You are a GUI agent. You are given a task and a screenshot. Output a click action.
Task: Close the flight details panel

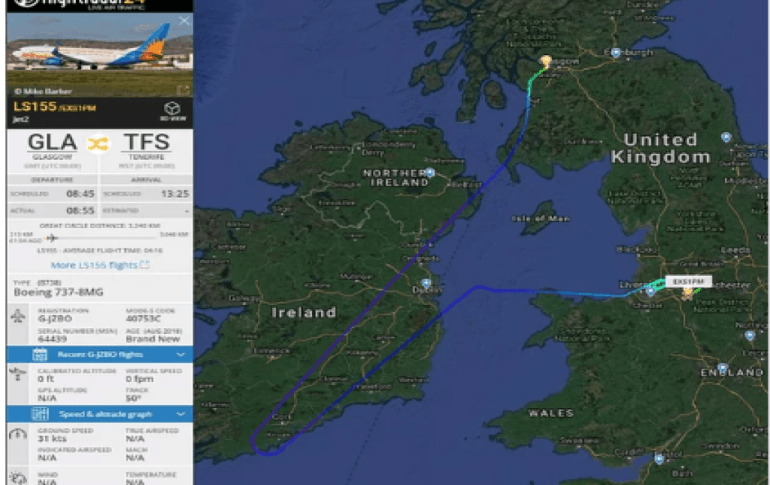[x=184, y=21]
